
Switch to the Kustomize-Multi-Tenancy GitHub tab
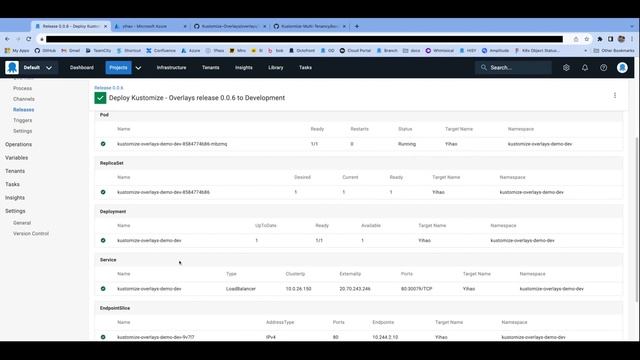pyautogui.click(x=310, y=26)
